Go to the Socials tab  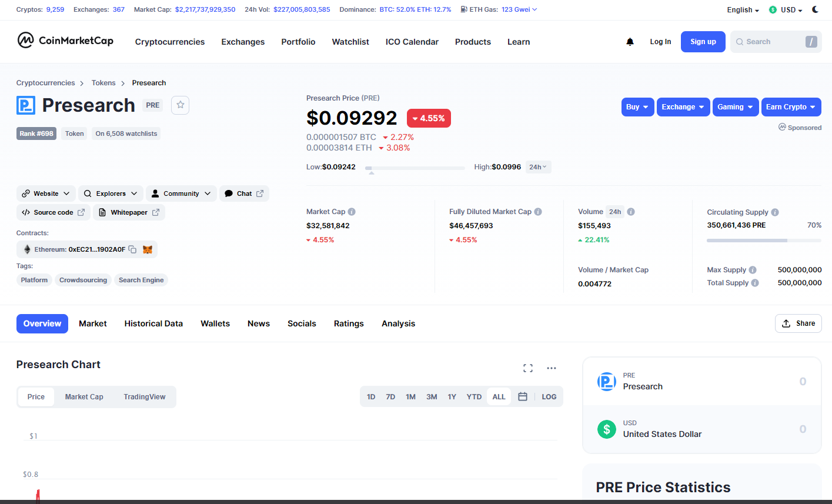tap(302, 323)
